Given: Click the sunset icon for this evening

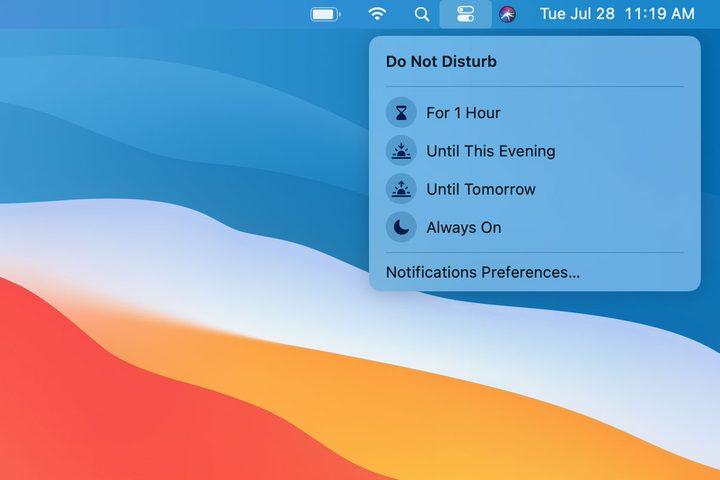Looking at the screenshot, I should click(401, 151).
